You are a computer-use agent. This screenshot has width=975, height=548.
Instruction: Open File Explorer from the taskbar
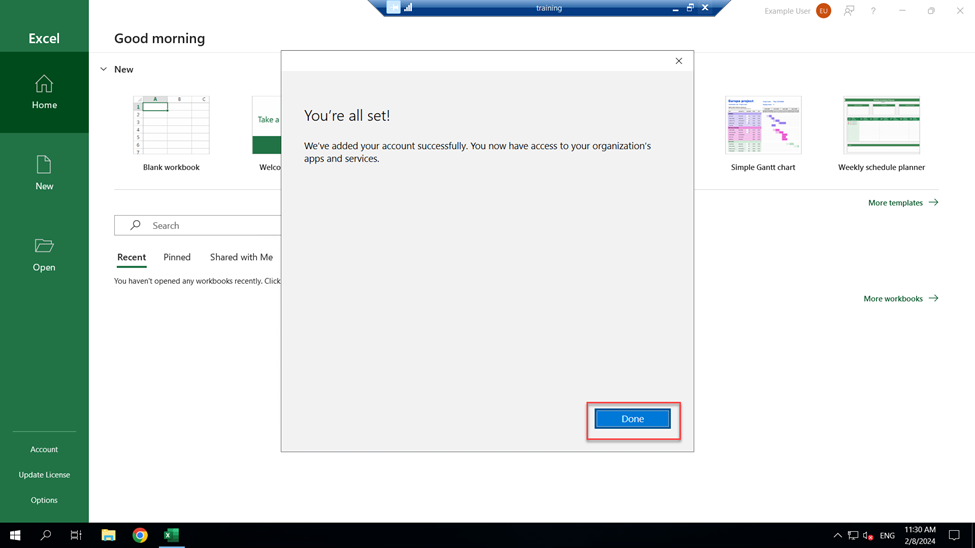pyautogui.click(x=108, y=535)
